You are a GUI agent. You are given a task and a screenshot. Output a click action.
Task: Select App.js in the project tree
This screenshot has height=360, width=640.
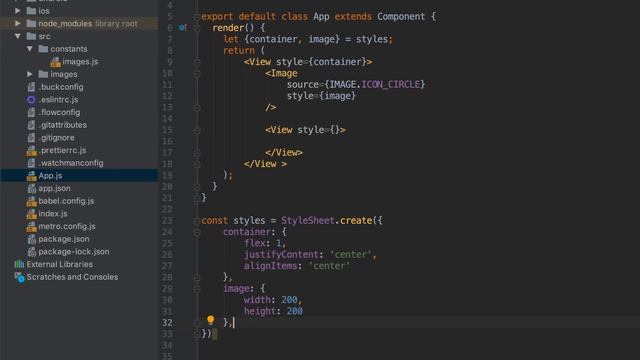[x=50, y=176]
